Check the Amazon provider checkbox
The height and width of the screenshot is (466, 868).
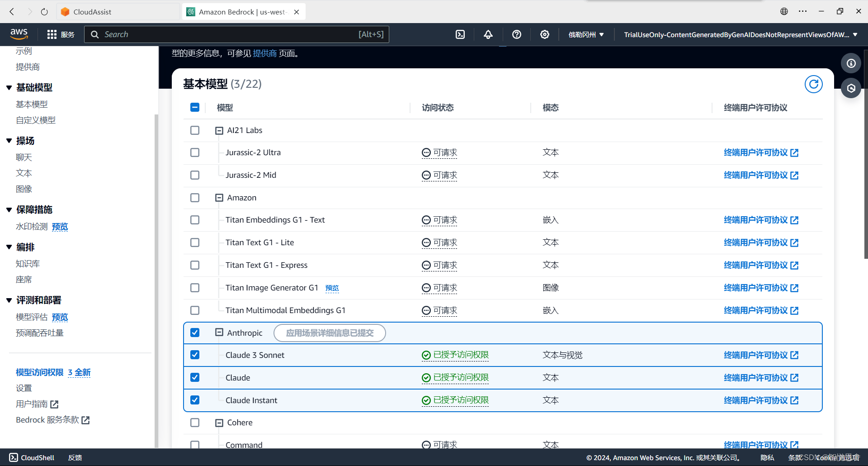pyautogui.click(x=195, y=198)
